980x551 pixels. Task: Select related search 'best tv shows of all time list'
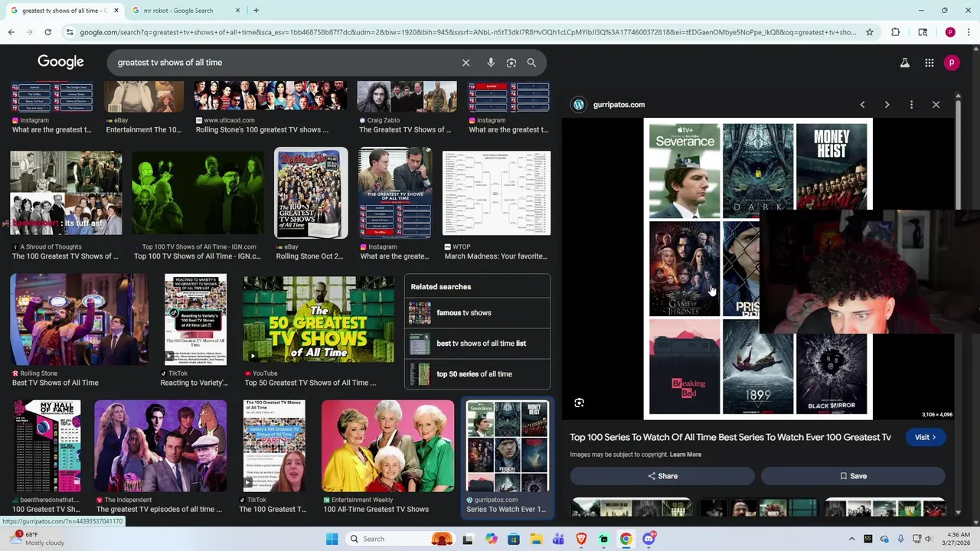[x=477, y=344]
